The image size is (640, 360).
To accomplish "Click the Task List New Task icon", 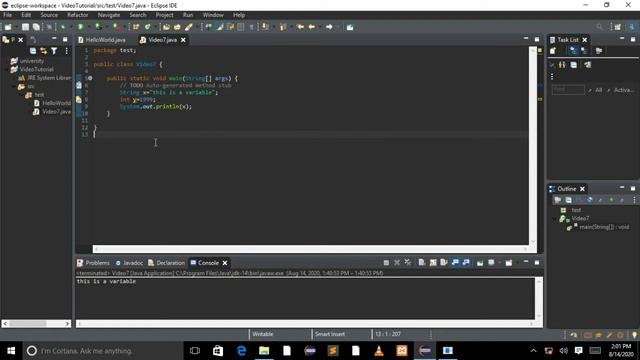I will pyautogui.click(x=553, y=51).
